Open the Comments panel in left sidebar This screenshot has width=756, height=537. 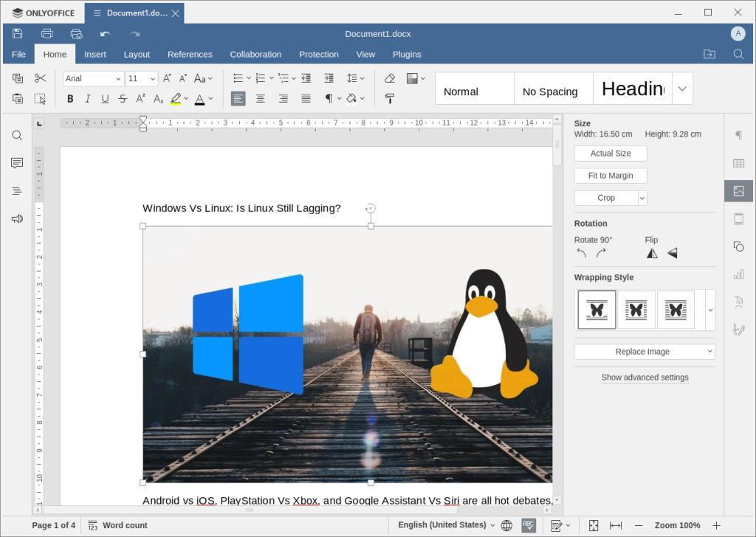click(16, 163)
